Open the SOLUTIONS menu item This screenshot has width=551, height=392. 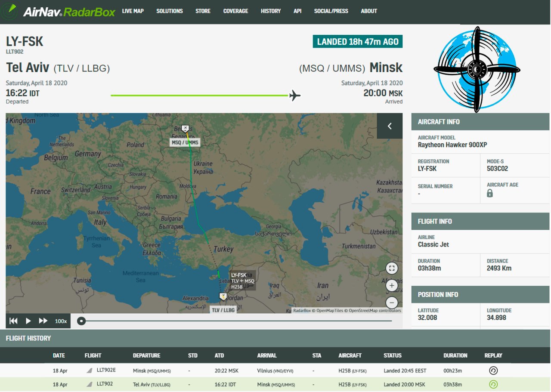tap(170, 11)
